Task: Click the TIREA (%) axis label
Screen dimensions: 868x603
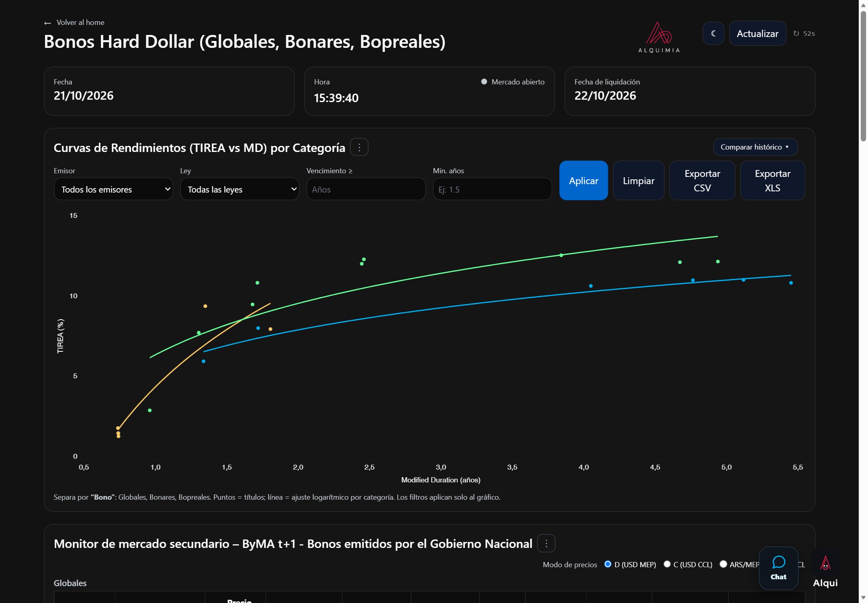Action: [60, 336]
